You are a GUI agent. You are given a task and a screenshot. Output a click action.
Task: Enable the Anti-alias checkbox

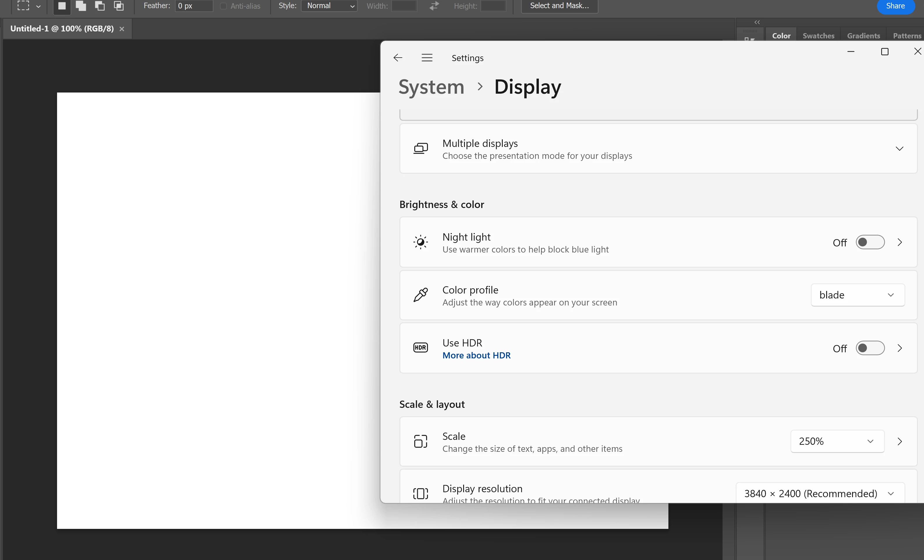click(224, 6)
